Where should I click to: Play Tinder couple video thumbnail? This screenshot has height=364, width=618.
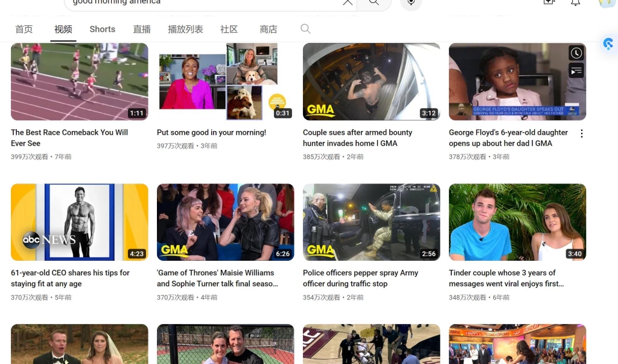click(517, 222)
